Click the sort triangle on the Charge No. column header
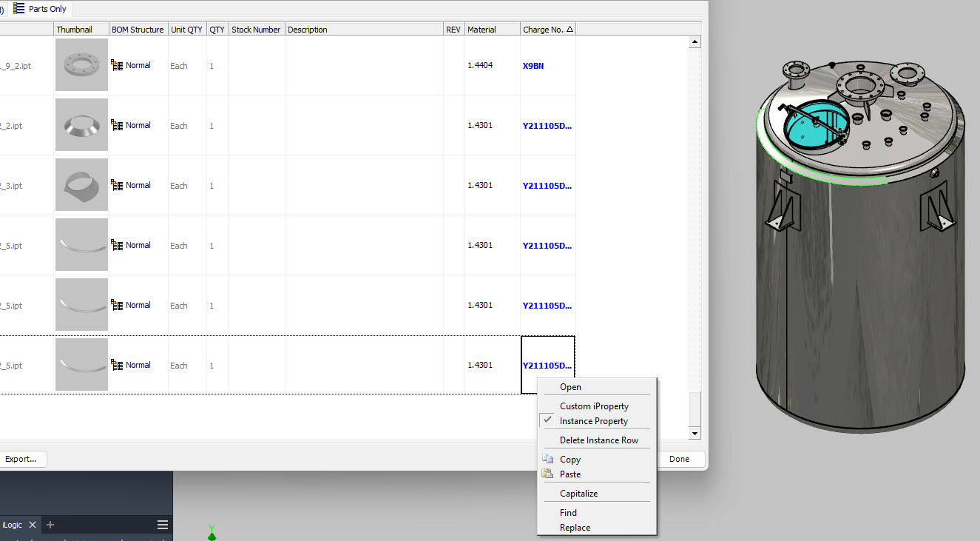Viewport: 980px width, 541px height. (x=570, y=29)
